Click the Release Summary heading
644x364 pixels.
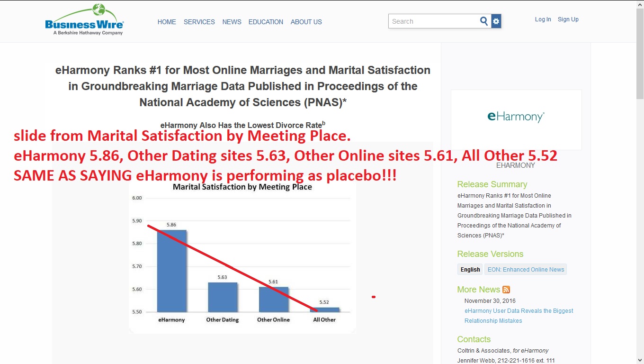[x=492, y=184]
